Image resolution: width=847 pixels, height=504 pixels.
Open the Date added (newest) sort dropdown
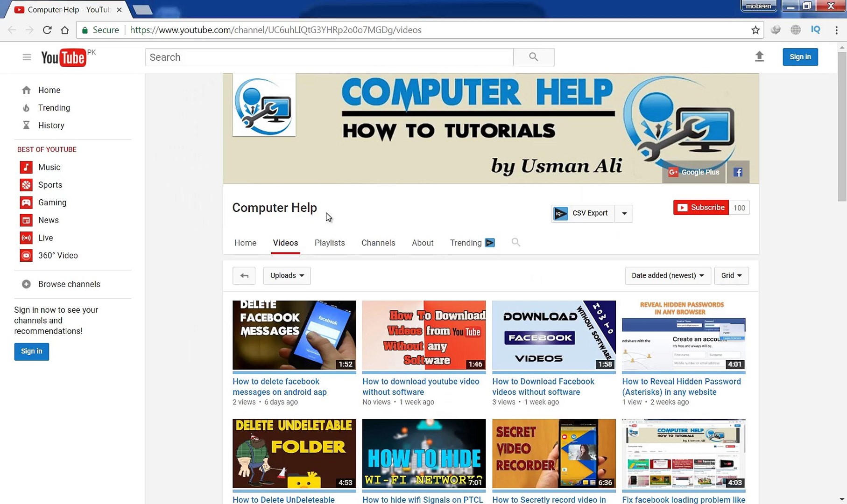[x=668, y=275]
